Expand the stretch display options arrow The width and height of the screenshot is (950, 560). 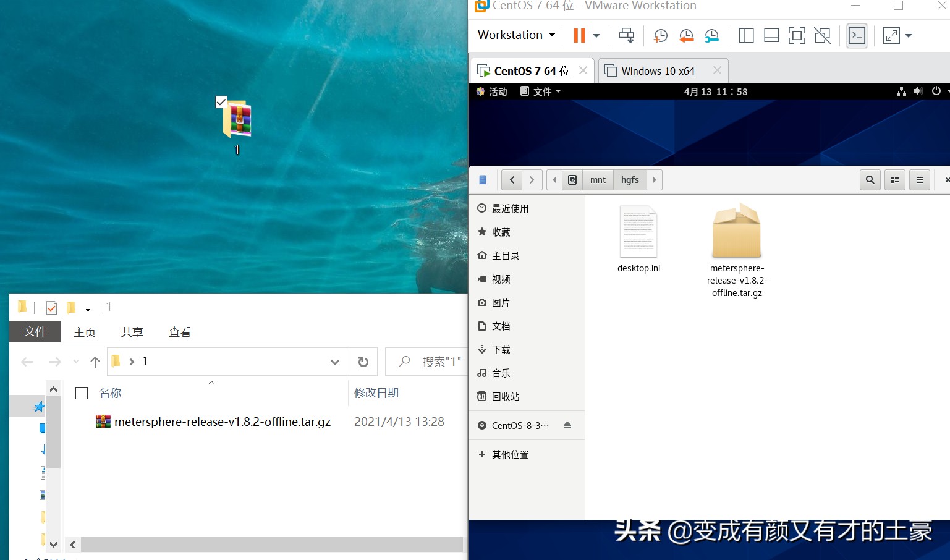909,36
